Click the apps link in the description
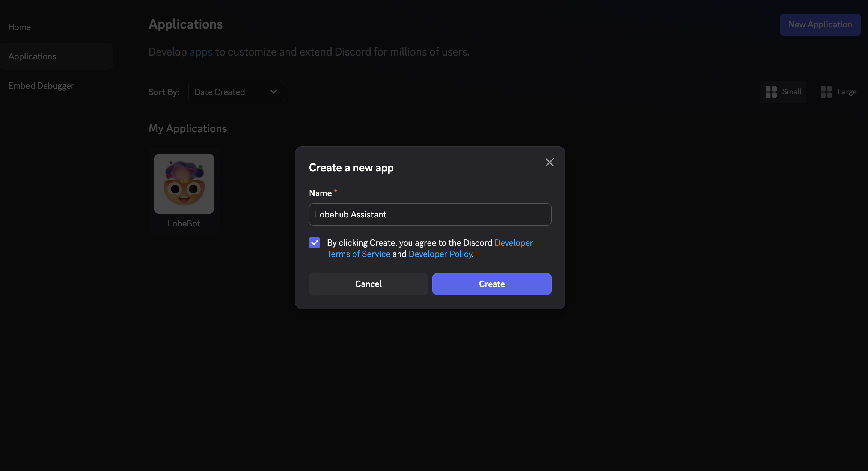Viewport: 868px width, 471px height. click(201, 52)
